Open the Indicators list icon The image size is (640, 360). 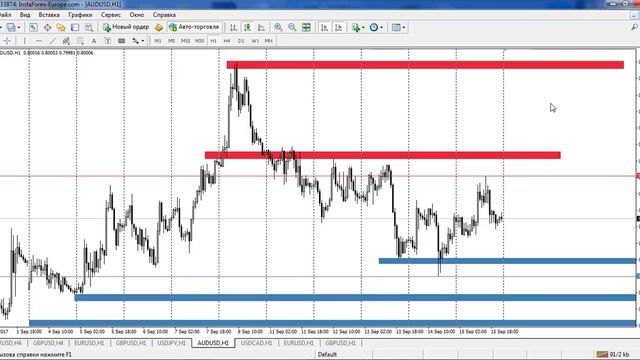tap(356, 27)
